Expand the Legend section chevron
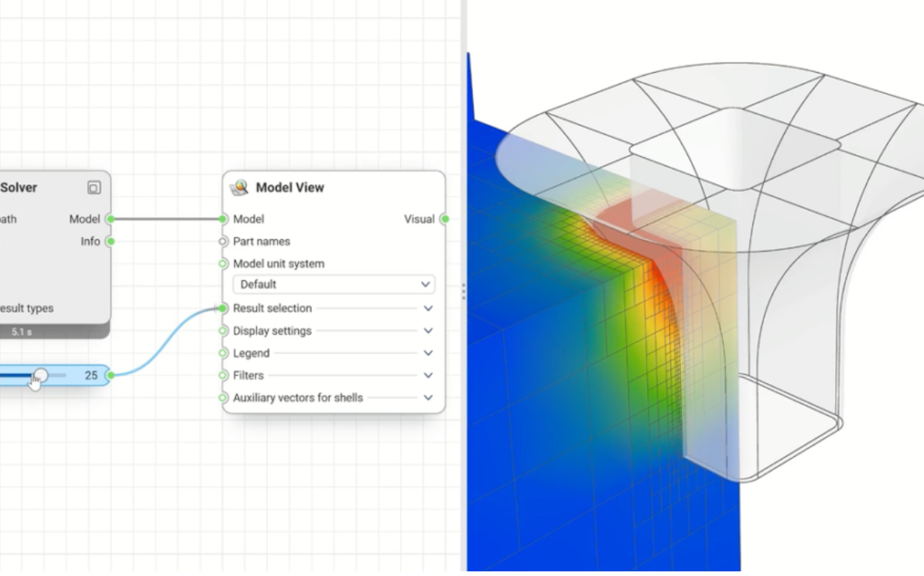924x576 pixels. pyautogui.click(x=429, y=353)
